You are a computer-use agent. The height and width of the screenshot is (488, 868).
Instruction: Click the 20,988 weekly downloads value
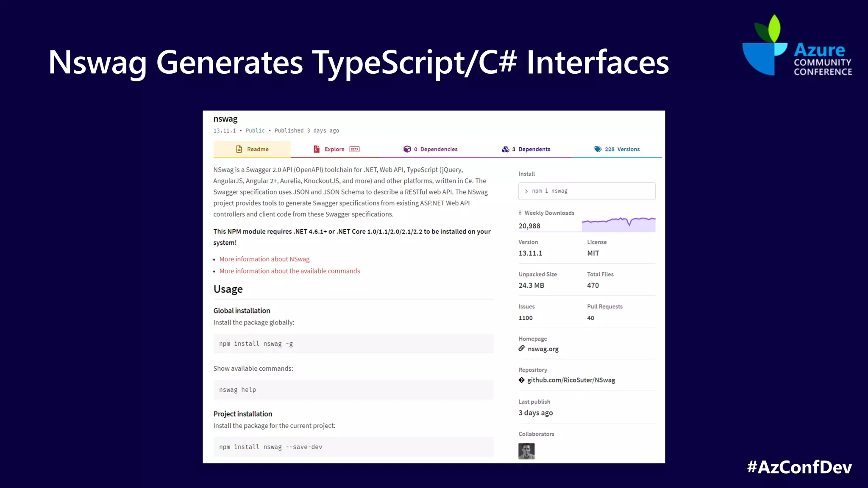click(x=529, y=226)
